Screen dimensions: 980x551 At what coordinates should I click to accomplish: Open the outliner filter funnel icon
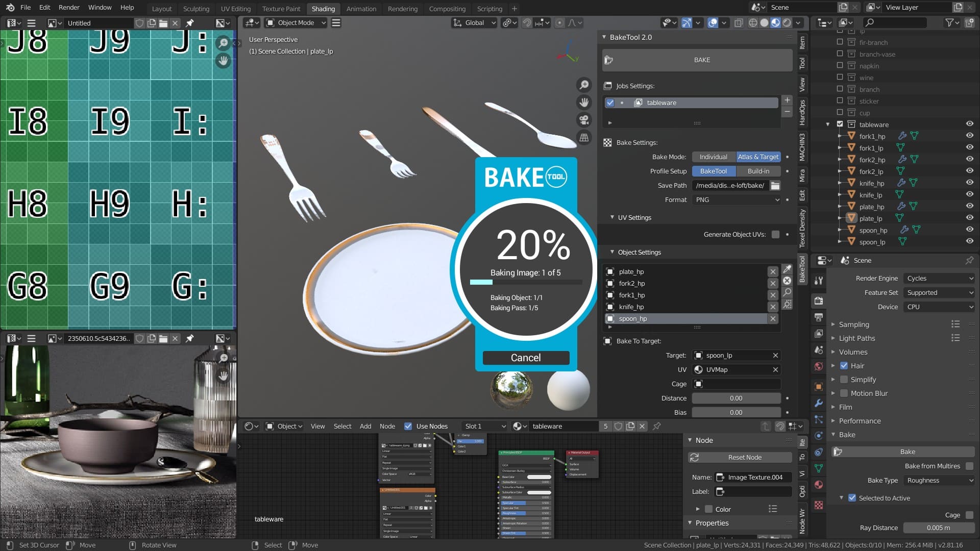[948, 22]
